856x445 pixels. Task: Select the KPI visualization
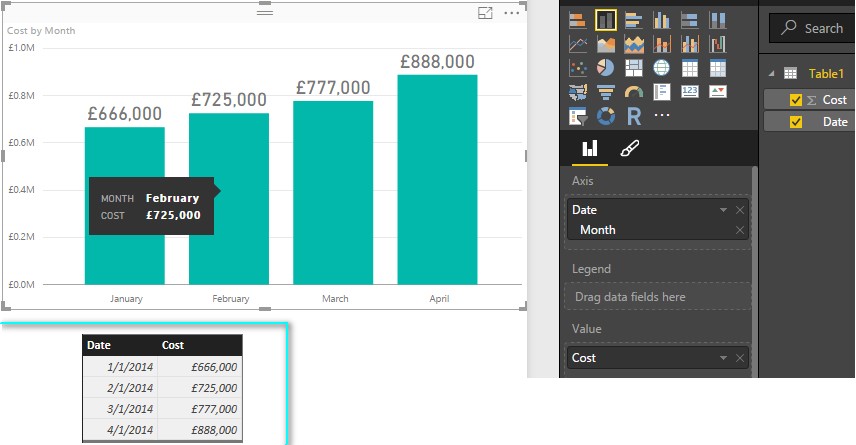click(717, 92)
